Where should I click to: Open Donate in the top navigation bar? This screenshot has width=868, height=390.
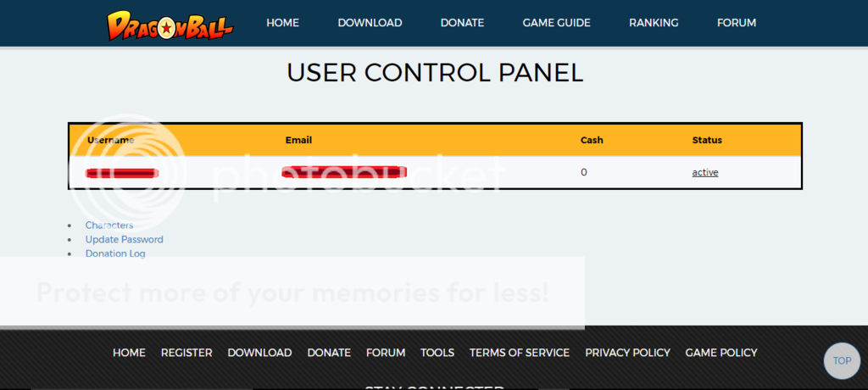(x=462, y=23)
